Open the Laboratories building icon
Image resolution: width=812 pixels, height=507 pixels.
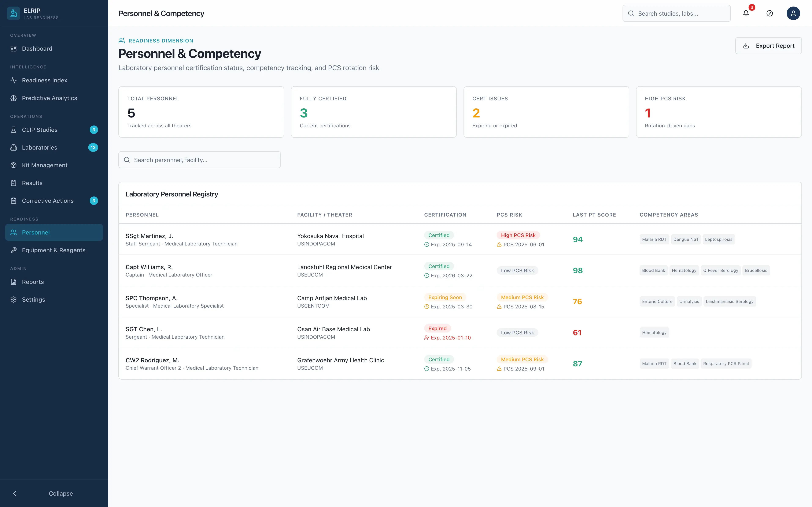pyautogui.click(x=13, y=147)
